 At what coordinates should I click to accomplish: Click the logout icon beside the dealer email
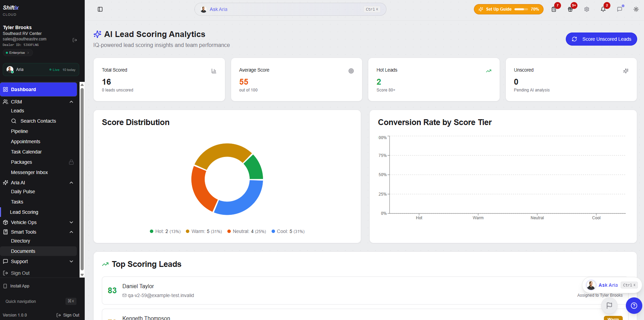point(75,40)
